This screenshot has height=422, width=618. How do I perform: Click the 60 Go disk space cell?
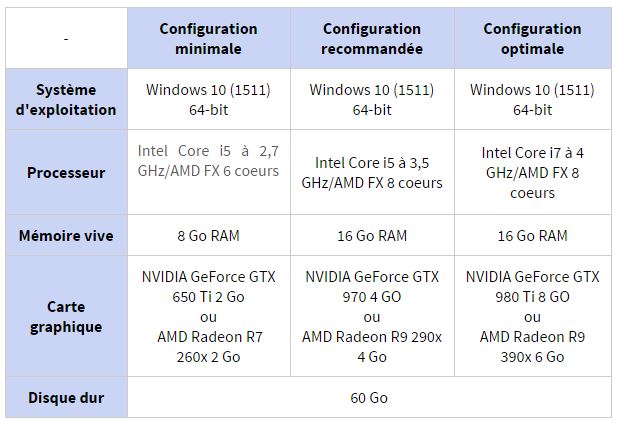click(369, 397)
